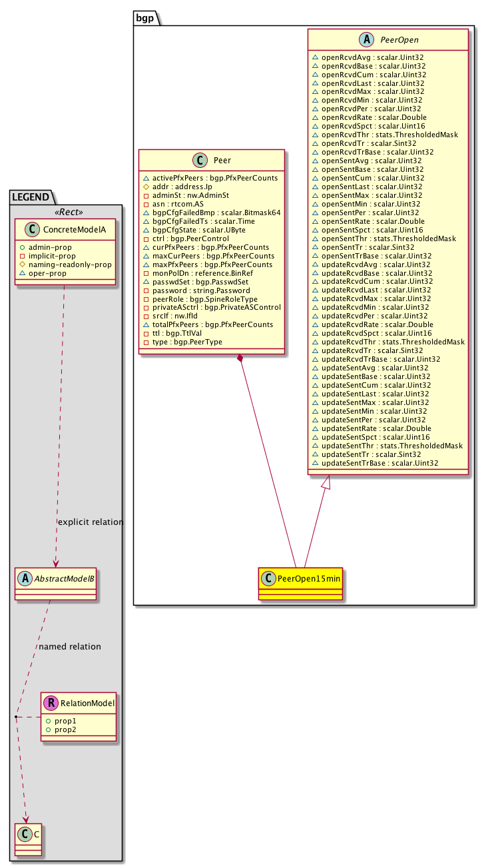
Task: Click the 'explicit relation' label
Action: 91,522
